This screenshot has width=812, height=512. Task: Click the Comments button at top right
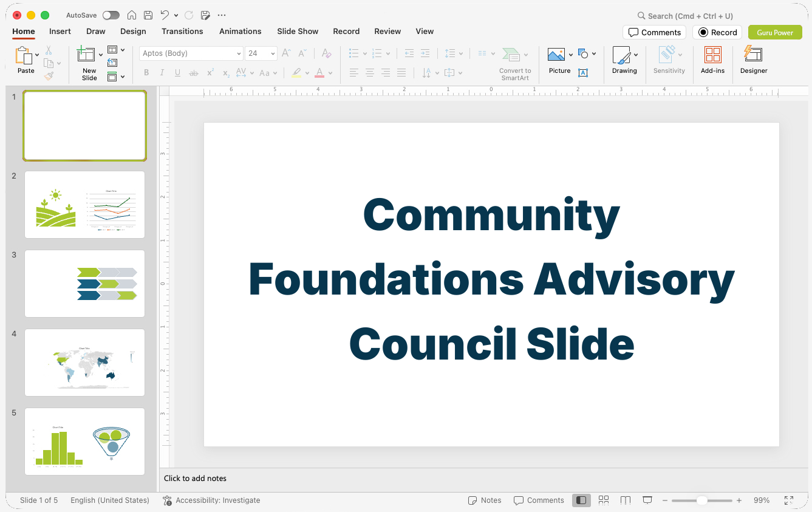pos(654,32)
